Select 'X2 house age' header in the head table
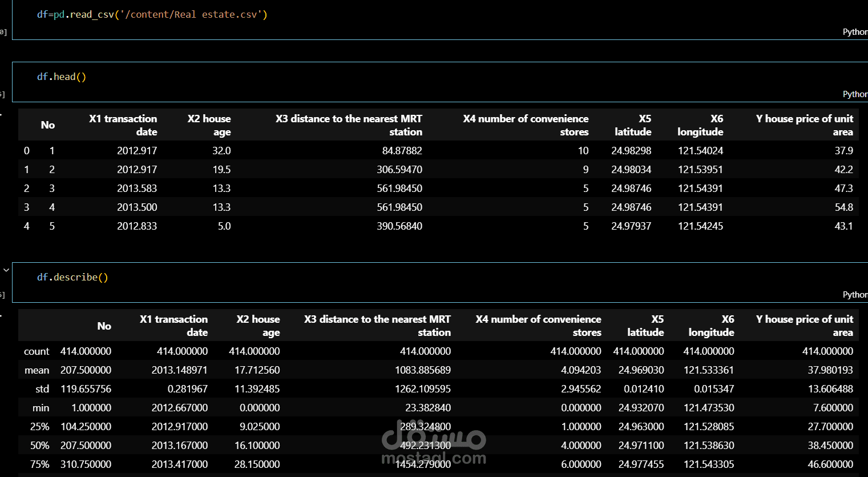This screenshot has height=477, width=868. [209, 125]
